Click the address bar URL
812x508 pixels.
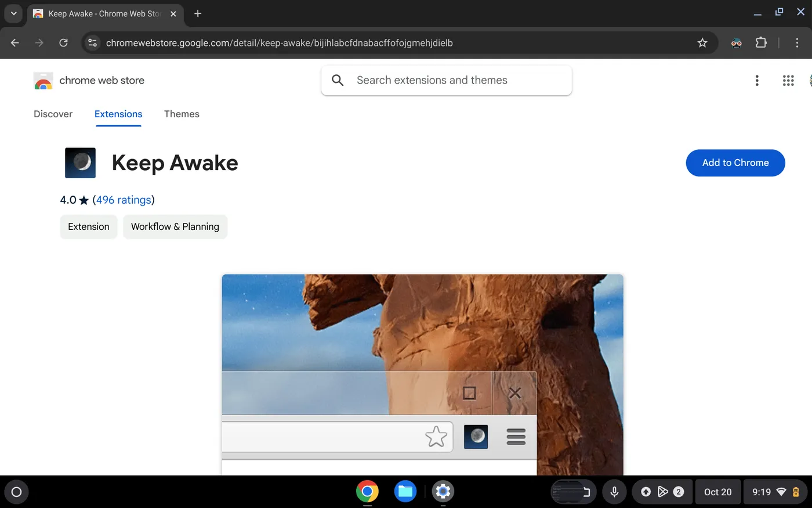[x=279, y=43]
